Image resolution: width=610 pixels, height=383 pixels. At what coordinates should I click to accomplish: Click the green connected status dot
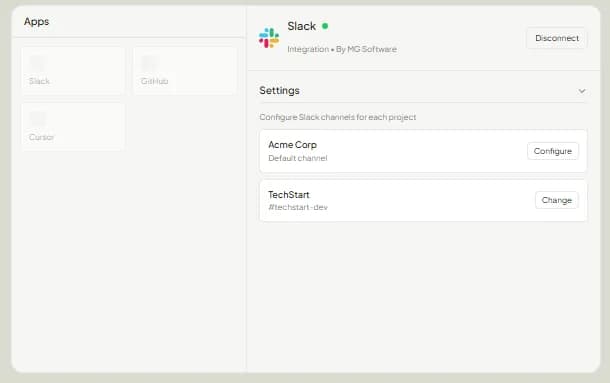click(x=325, y=26)
